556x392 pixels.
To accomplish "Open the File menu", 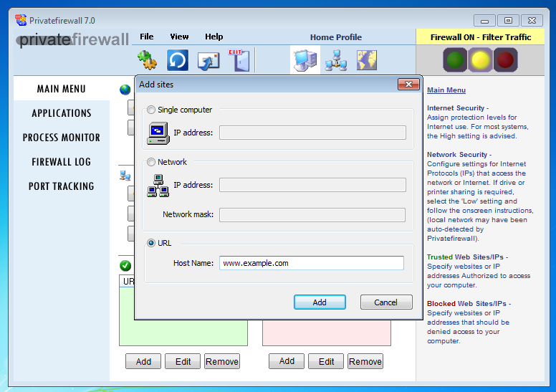I will (x=146, y=37).
